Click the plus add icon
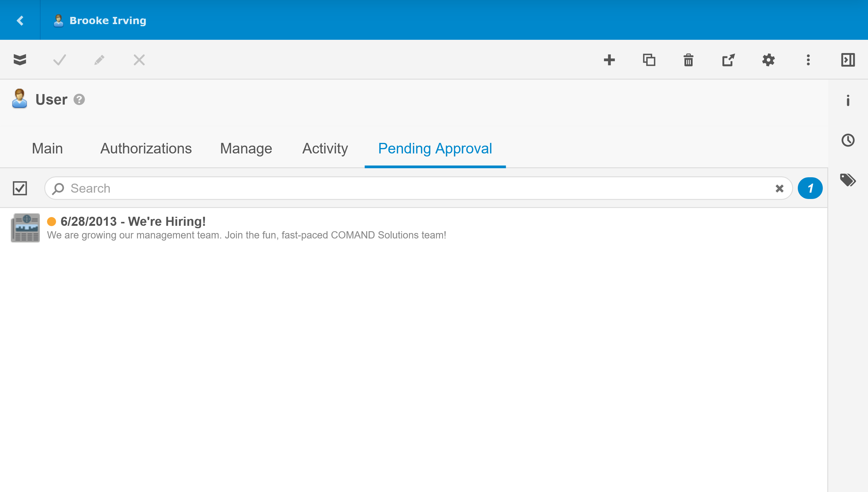This screenshot has height=492, width=868. click(x=609, y=60)
